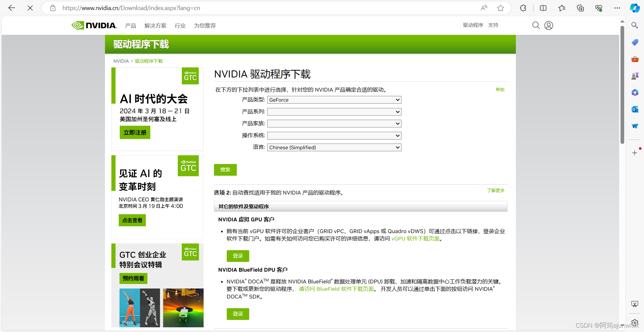Viewport: 644px width, 332px height.
Task: Open sidebar Outlook icon
Action: (635, 109)
